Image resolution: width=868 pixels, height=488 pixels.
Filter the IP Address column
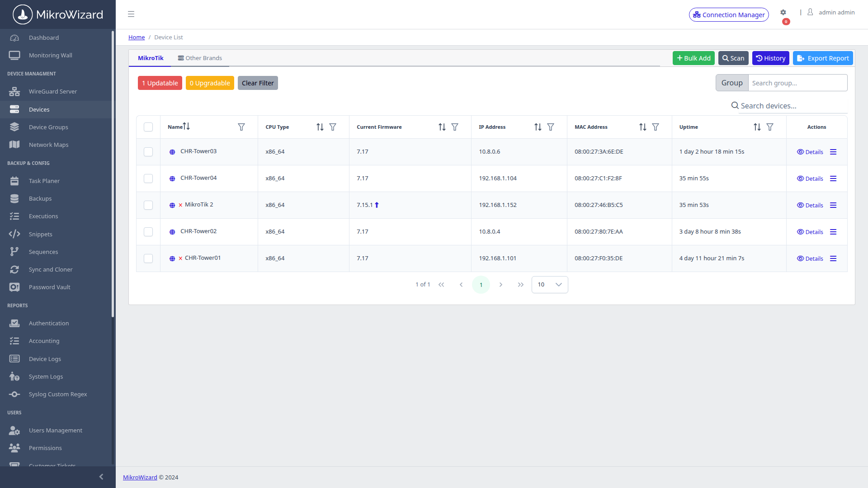(x=551, y=127)
